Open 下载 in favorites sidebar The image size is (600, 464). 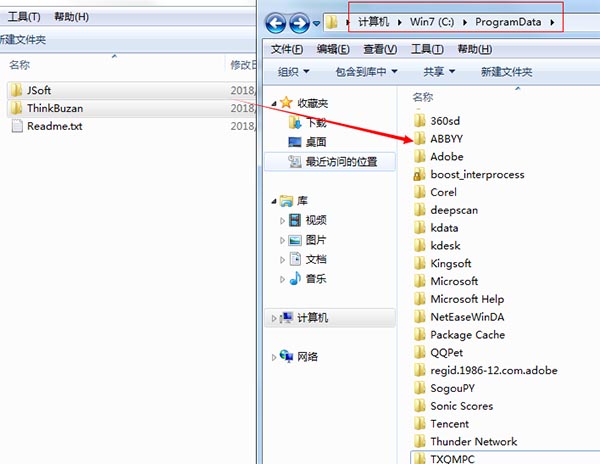click(x=315, y=122)
